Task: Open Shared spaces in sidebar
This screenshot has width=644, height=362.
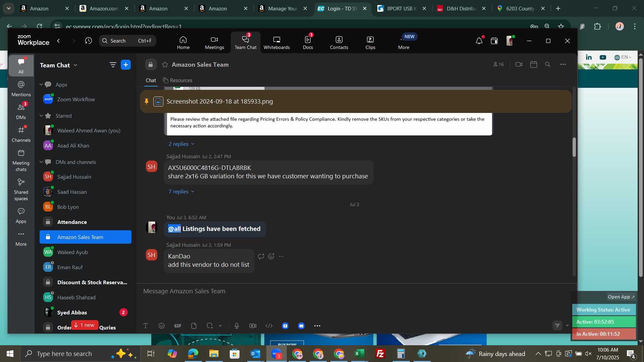Action: click(21, 190)
